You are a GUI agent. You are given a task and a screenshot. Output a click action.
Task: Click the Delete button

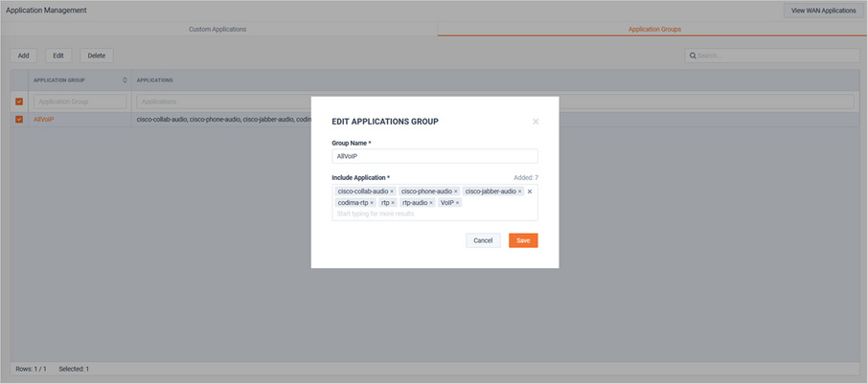[x=97, y=56]
